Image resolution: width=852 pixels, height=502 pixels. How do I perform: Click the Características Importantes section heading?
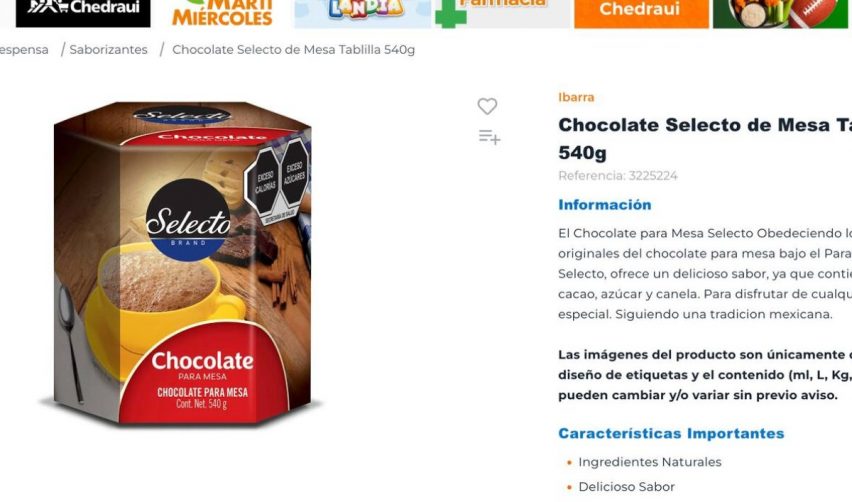[x=671, y=434]
